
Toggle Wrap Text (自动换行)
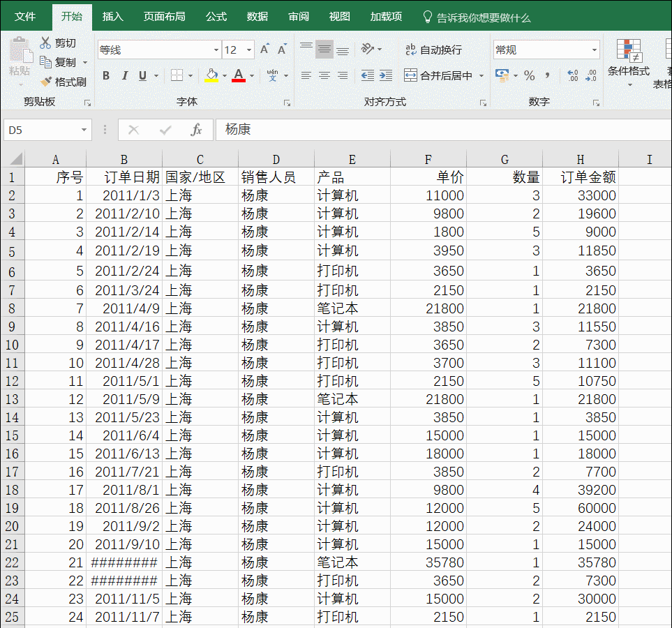[x=433, y=50]
